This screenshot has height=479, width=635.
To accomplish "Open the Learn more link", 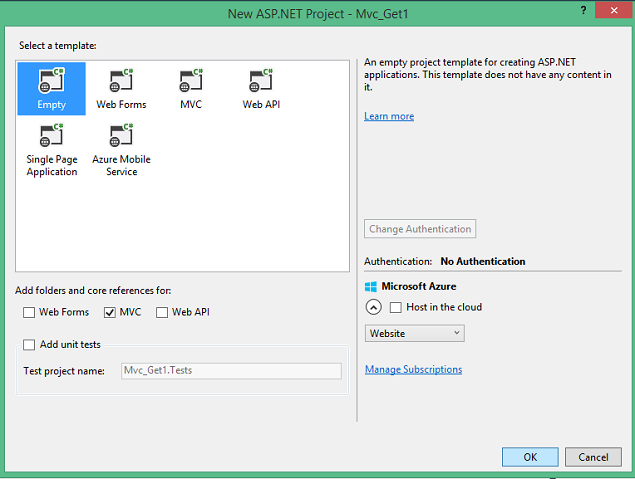I will click(389, 116).
